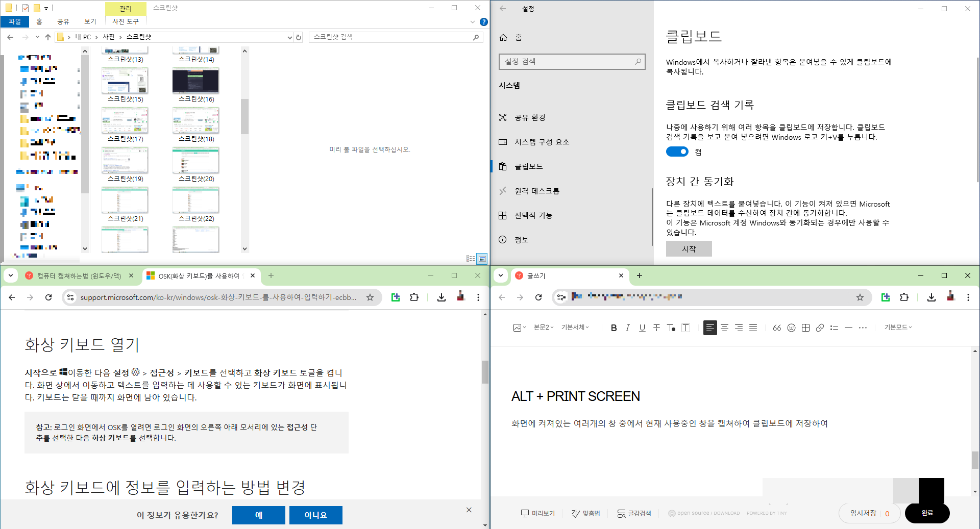Insert a table in the editor

tap(805, 328)
